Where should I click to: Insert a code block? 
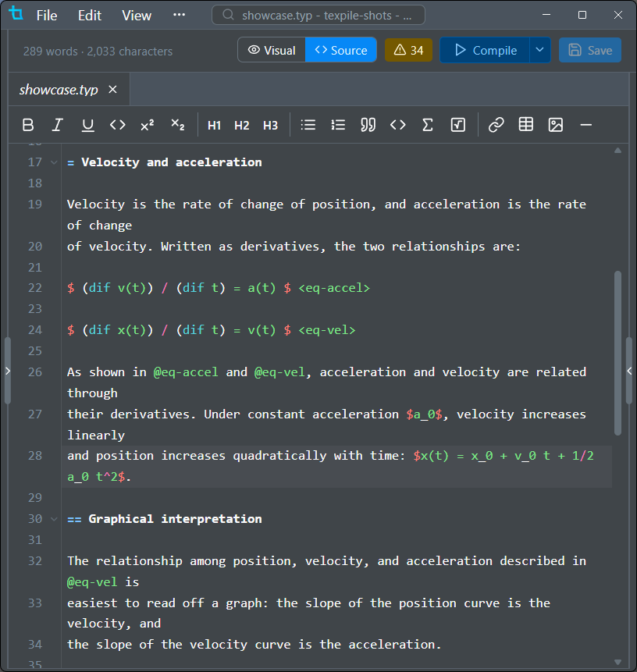(398, 125)
